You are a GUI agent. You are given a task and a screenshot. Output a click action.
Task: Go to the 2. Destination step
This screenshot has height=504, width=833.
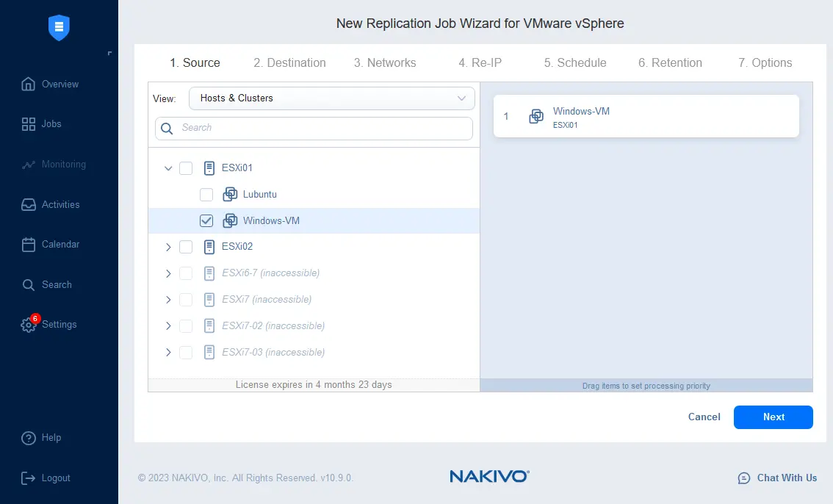pos(289,62)
